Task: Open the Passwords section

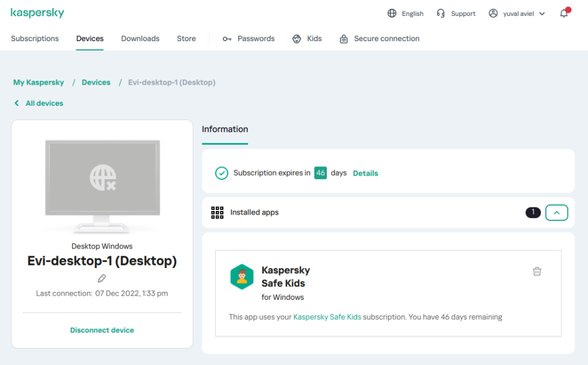Action: click(249, 39)
